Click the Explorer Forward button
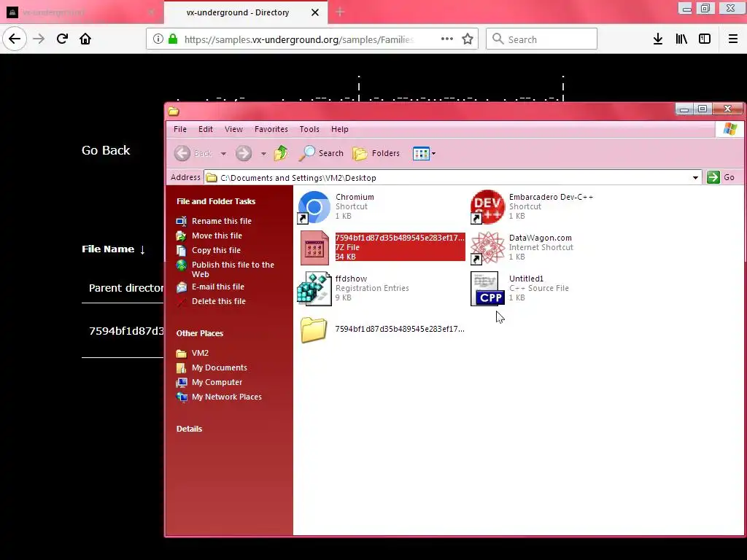Viewport: 747px width, 560px height. [244, 153]
